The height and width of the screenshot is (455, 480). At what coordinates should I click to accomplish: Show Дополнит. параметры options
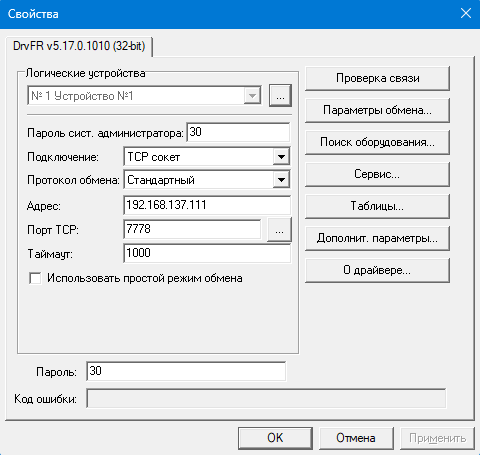click(377, 238)
